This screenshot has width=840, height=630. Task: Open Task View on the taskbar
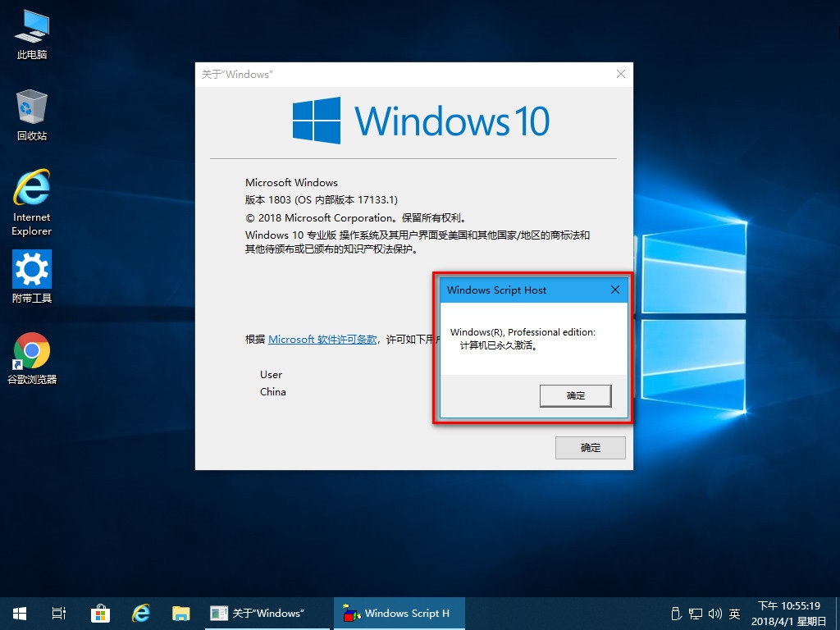click(59, 614)
